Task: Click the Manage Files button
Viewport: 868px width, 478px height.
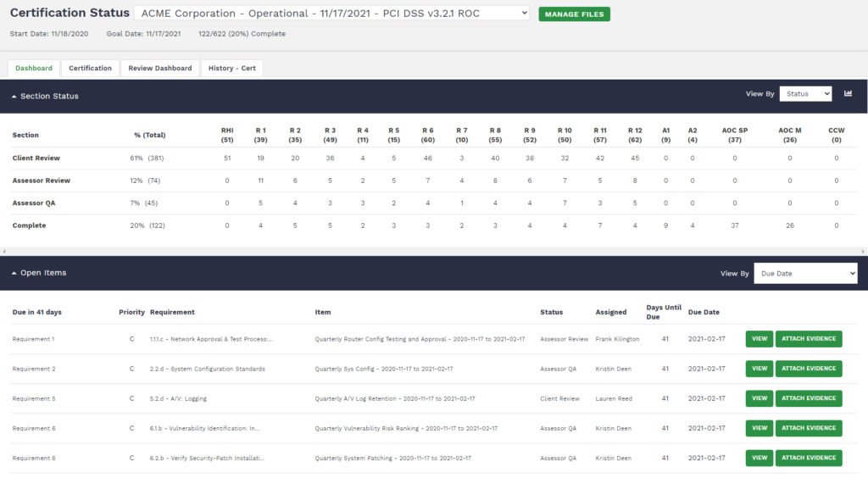Action: tap(574, 14)
